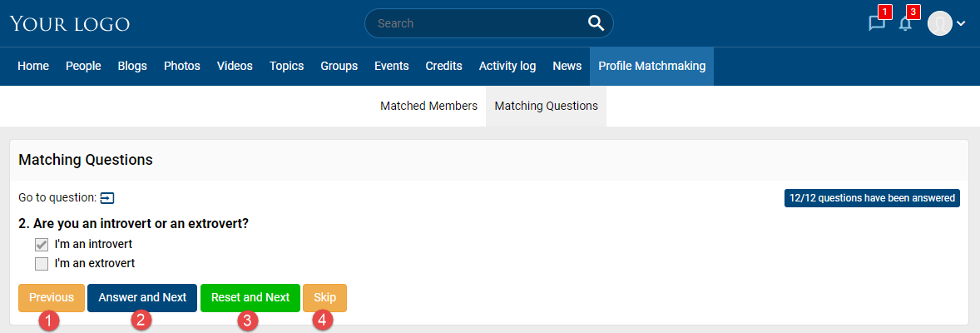Click the Reset and Next button
The image size is (980, 333).
[x=250, y=298]
